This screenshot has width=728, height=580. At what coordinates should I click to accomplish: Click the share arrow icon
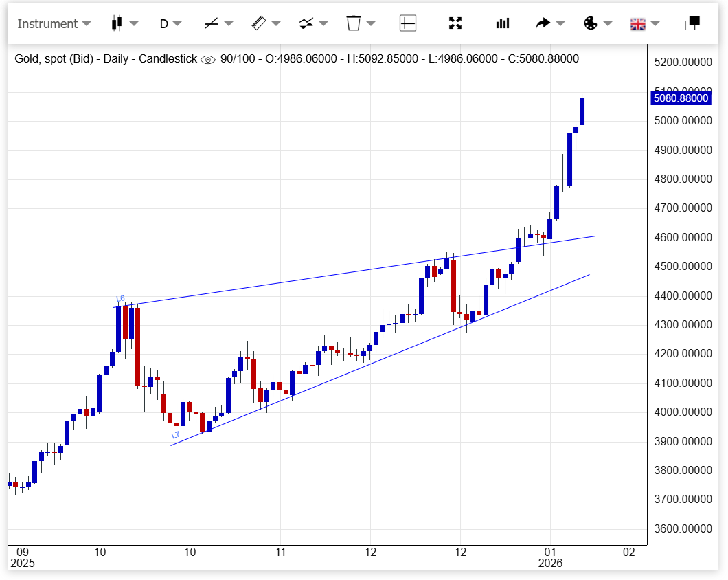pyautogui.click(x=543, y=23)
